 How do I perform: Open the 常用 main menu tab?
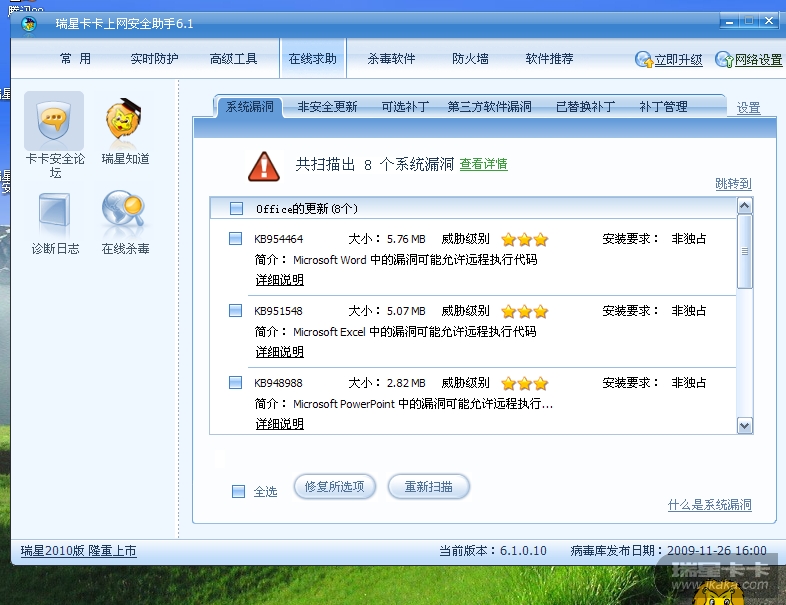(75, 59)
